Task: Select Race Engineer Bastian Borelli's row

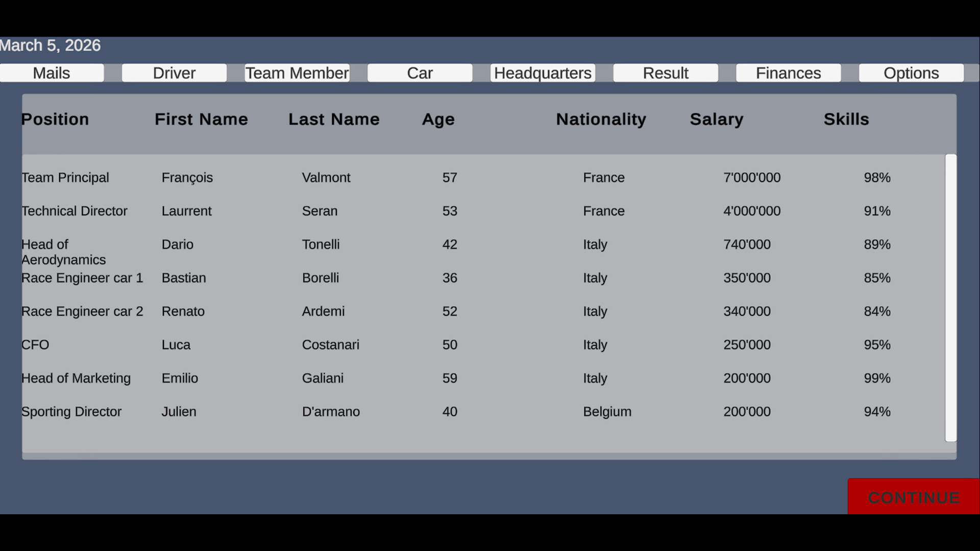Action: point(357,278)
